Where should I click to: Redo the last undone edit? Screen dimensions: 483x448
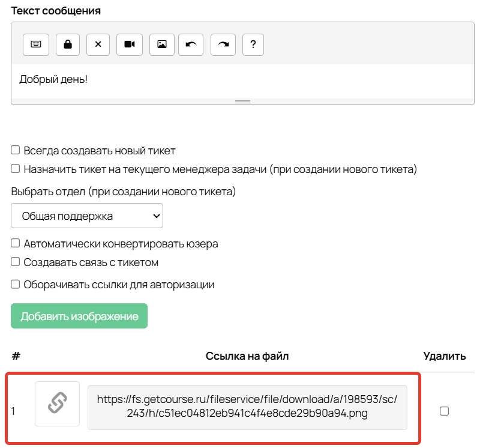point(223,44)
